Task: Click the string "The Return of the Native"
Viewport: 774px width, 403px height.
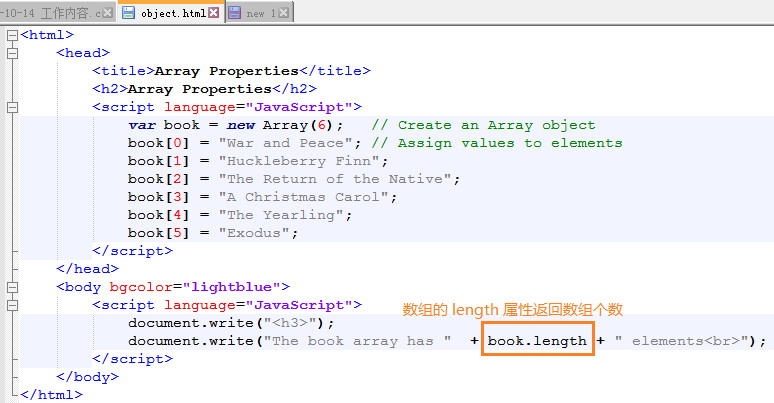Action: point(335,179)
